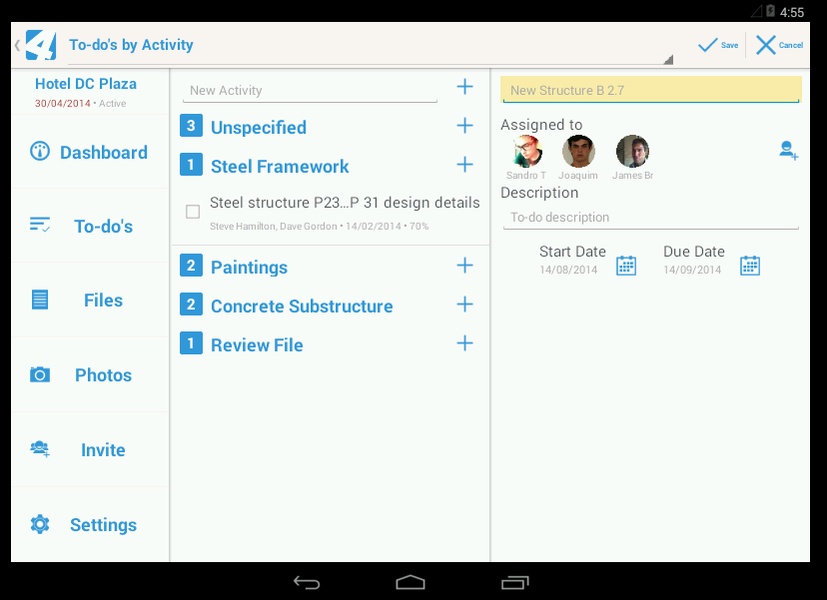
Task: Save the new to-do
Action: (x=718, y=45)
